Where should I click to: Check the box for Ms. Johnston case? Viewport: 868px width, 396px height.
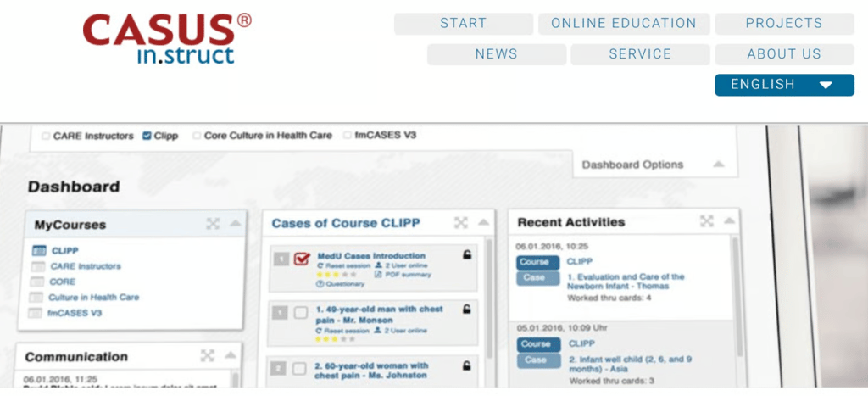click(299, 369)
